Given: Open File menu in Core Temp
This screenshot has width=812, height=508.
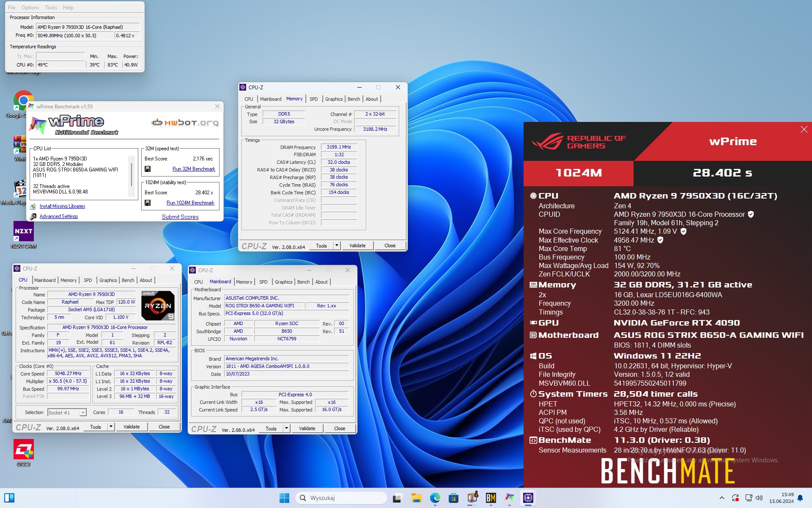Looking at the screenshot, I should click(12, 8).
